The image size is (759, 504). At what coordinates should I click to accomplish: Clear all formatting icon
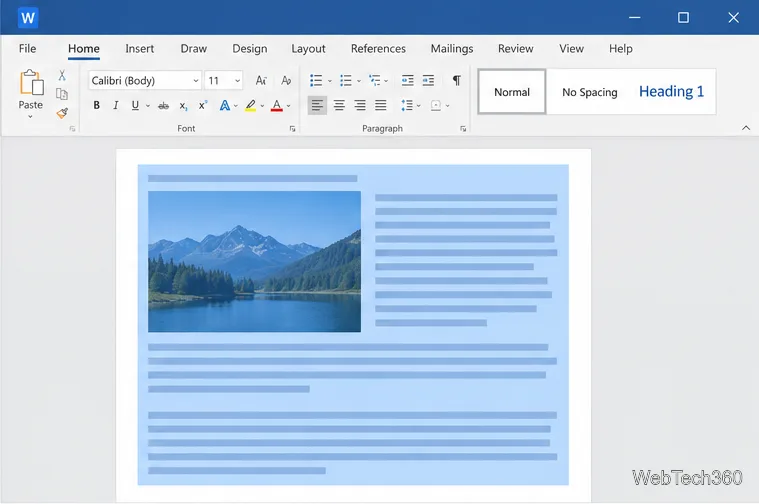click(x=286, y=80)
